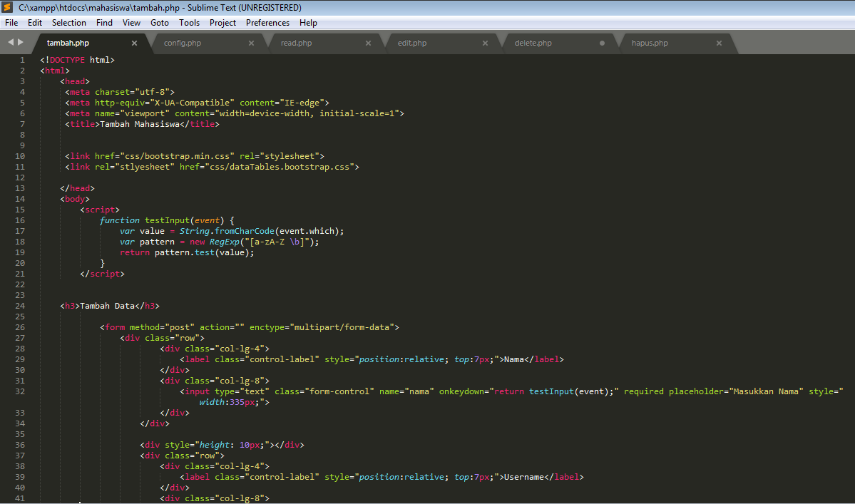Viewport: 855px width, 504px height.
Task: Open the Project menu
Action: (223, 23)
